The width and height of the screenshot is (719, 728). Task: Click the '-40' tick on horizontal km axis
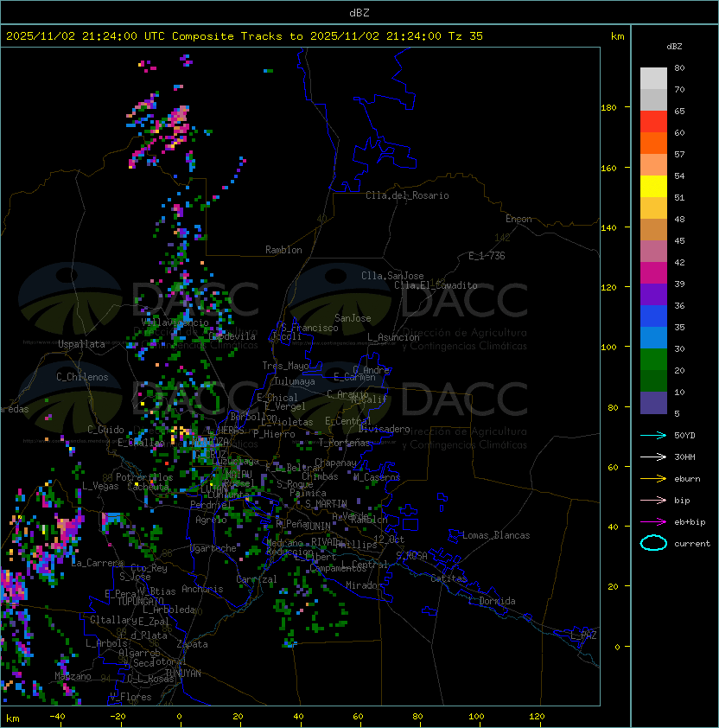pyautogui.click(x=57, y=717)
